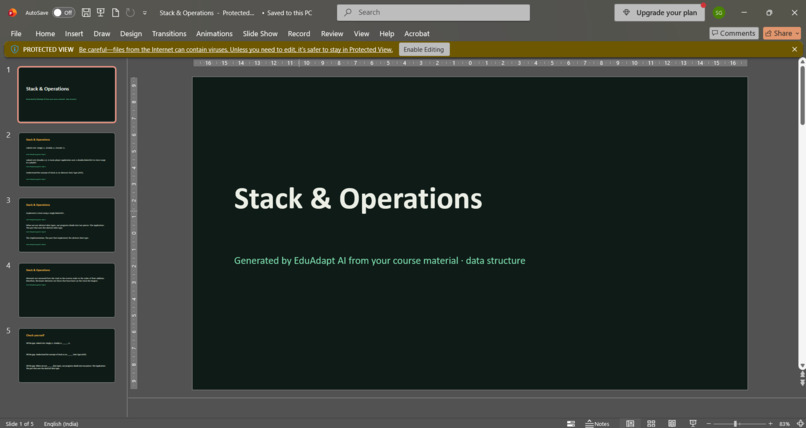
Task: Click the Slide 1 of 5 status indicator
Action: pyautogui.click(x=20, y=424)
